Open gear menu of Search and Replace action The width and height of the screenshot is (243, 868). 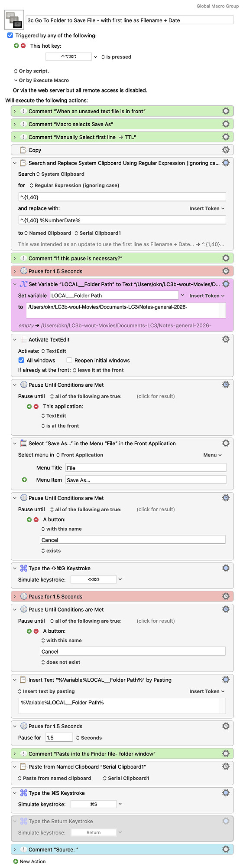pos(226,163)
